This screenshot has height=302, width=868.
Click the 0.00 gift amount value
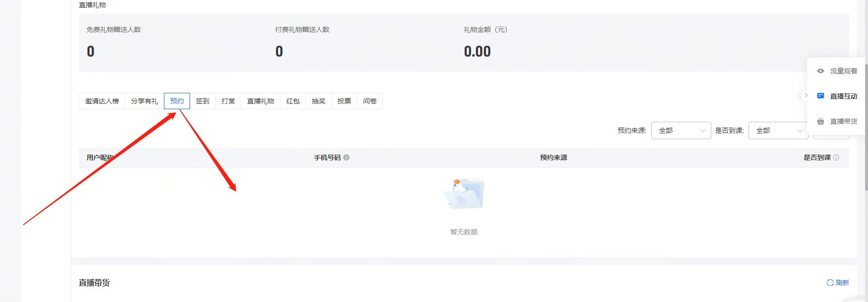coord(477,51)
